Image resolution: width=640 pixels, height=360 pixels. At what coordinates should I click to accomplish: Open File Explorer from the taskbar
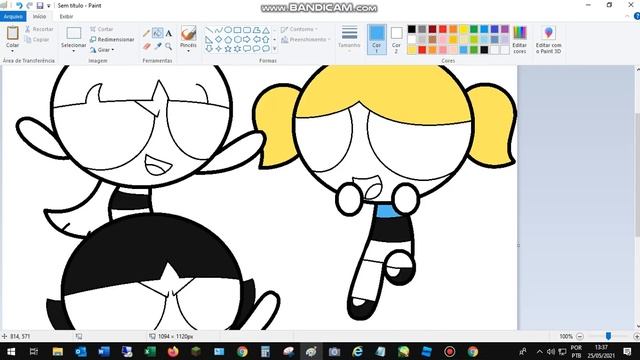58,351
